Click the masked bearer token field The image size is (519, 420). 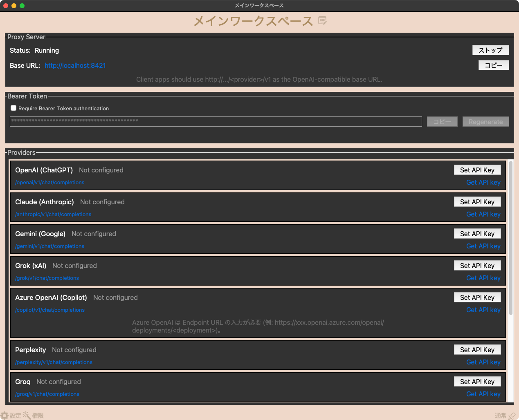click(216, 121)
